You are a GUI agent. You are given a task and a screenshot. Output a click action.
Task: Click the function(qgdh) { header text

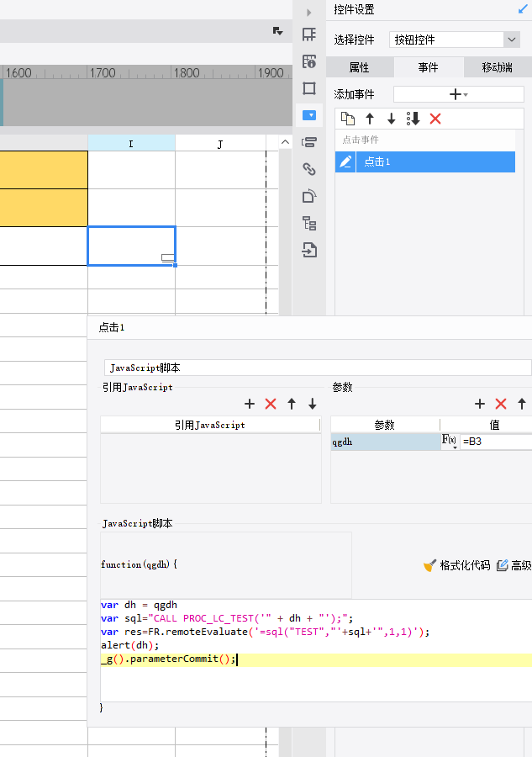pos(139,564)
